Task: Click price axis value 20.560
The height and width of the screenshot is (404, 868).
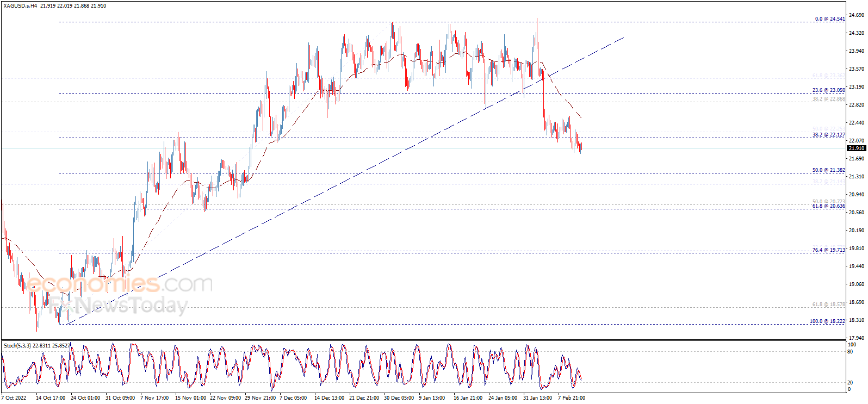Action: pyautogui.click(x=857, y=213)
